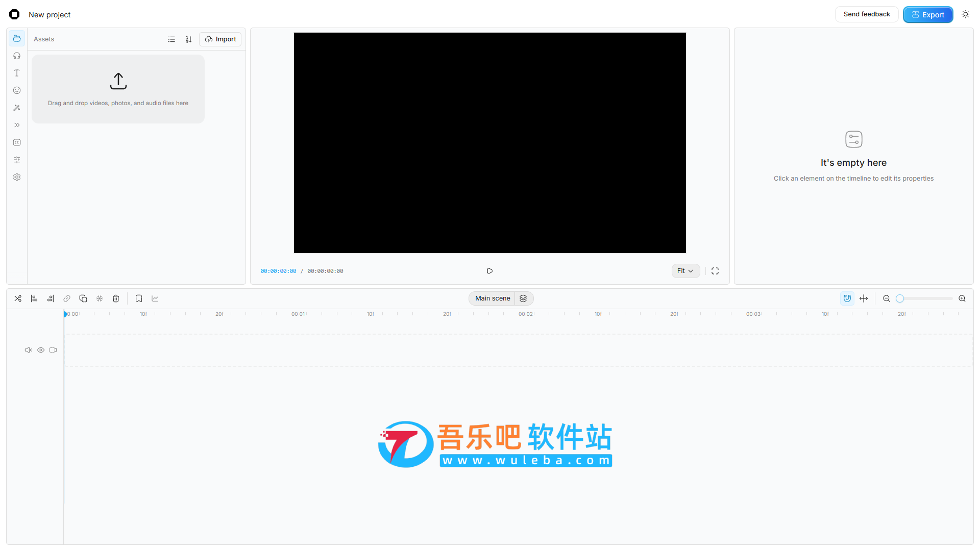Open the media assets tab in sidebar
The width and height of the screenshot is (980, 551).
pos(17,39)
